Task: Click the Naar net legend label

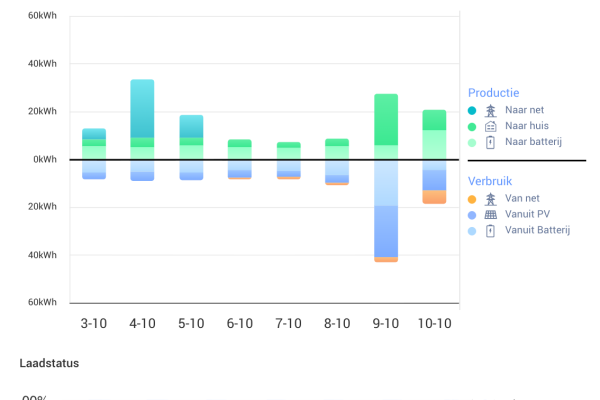Action: click(x=526, y=111)
